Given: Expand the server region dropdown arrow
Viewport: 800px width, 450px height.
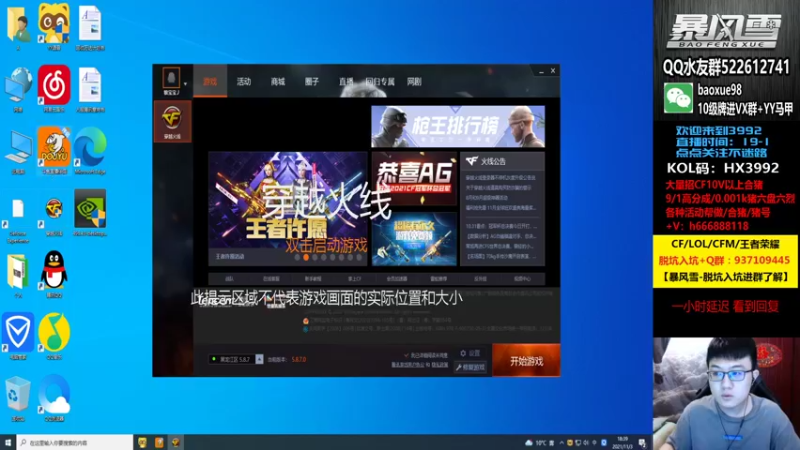Looking at the screenshot, I should click(x=259, y=359).
